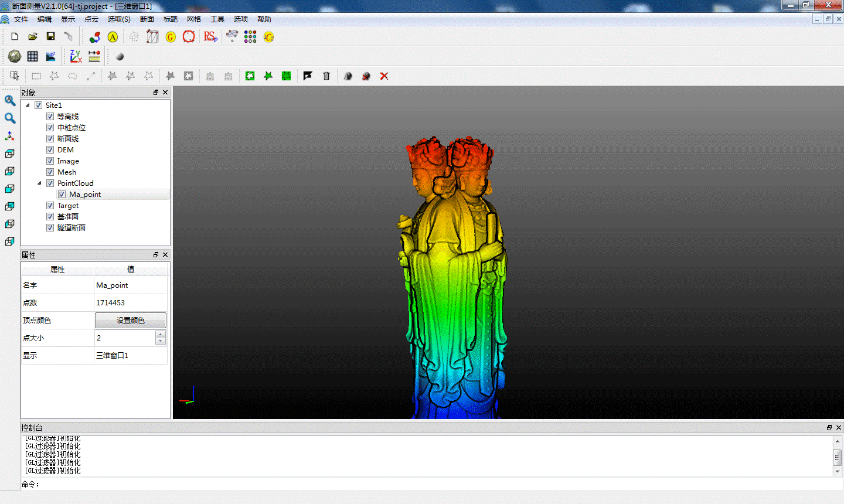This screenshot has width=844, height=504.
Task: Increase point size with the up arrow
Action: pyautogui.click(x=161, y=335)
